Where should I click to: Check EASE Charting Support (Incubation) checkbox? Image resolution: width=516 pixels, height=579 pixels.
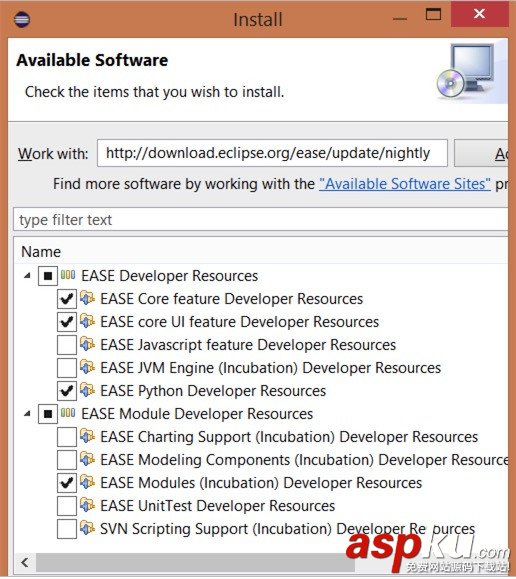point(67,437)
